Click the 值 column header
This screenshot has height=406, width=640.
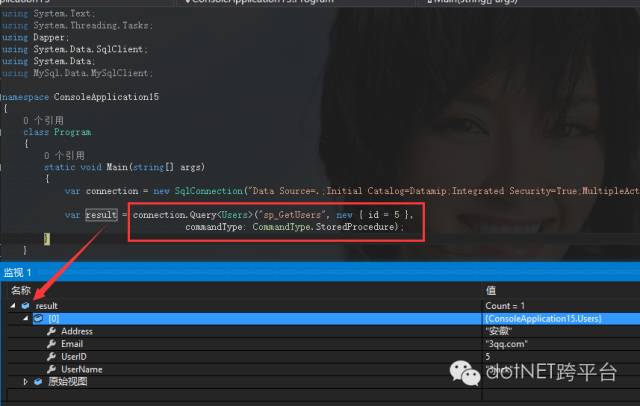click(491, 290)
